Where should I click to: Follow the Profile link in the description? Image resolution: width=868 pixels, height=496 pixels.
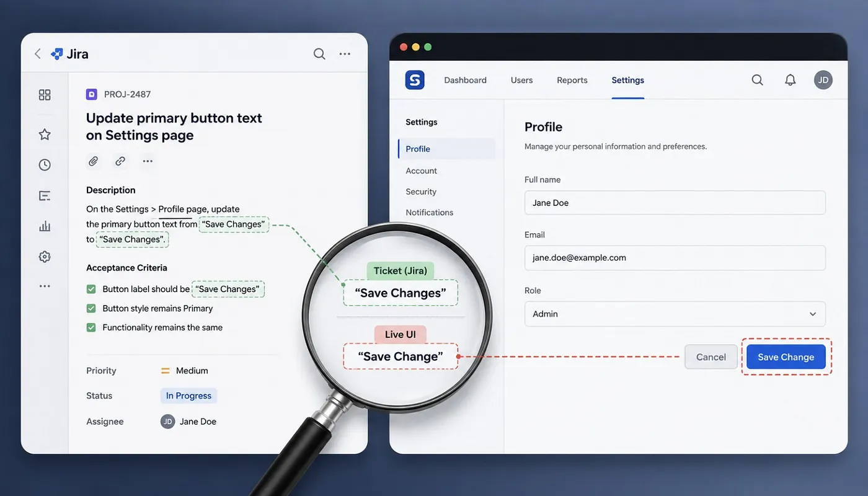(171, 209)
